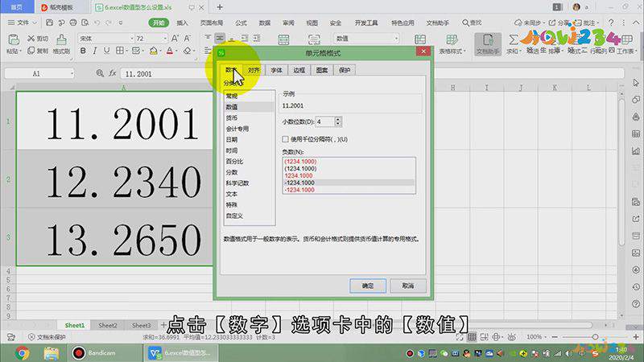Switch to the 图案 pattern tab

(x=321, y=70)
